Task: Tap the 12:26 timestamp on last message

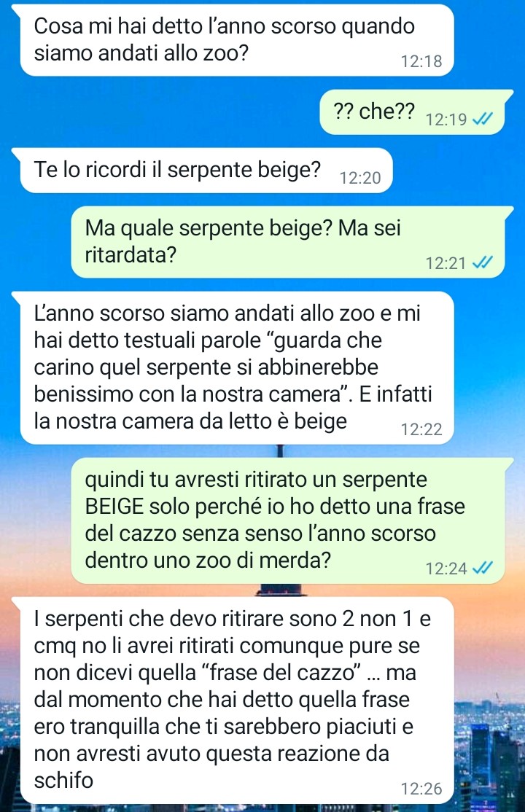Action: click(421, 789)
